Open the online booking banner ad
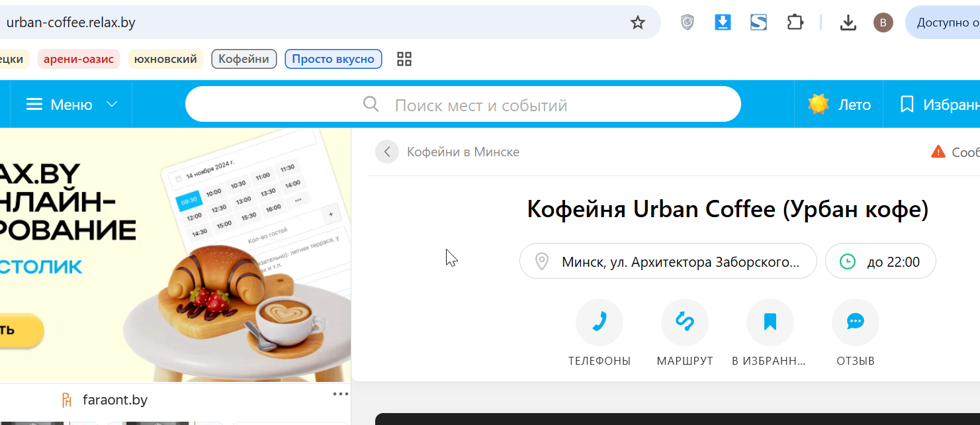Screen dimensions: 980x425 tap(175, 255)
